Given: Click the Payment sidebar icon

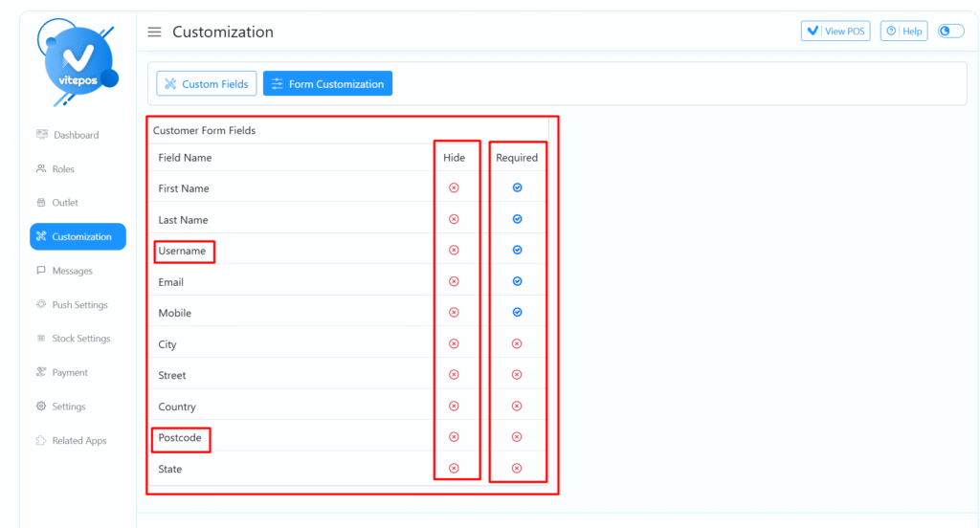Looking at the screenshot, I should [x=41, y=372].
